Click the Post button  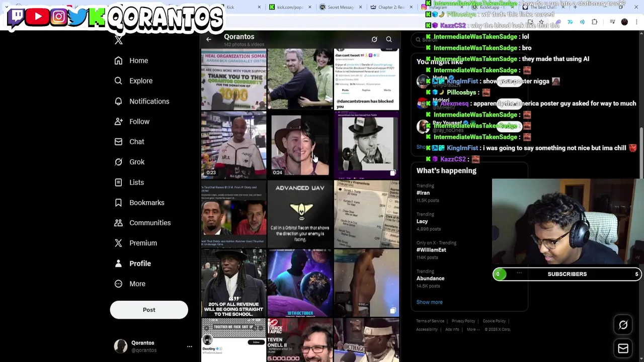point(149,310)
